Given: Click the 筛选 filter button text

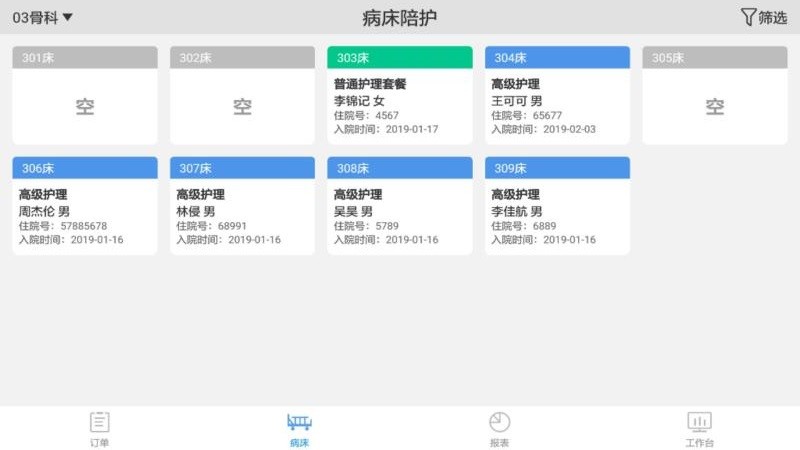Looking at the screenshot, I should (x=773, y=17).
